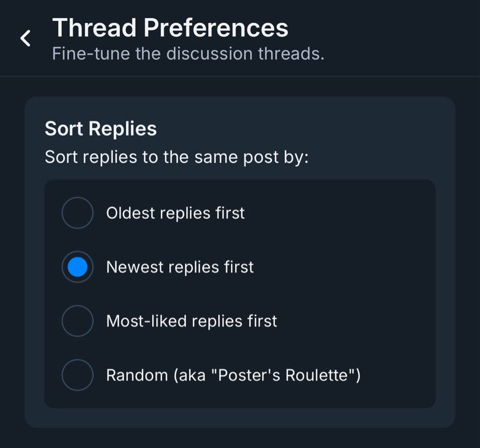Choose the "Most-liked replies first" radio circle
The image size is (480, 448).
(77, 321)
